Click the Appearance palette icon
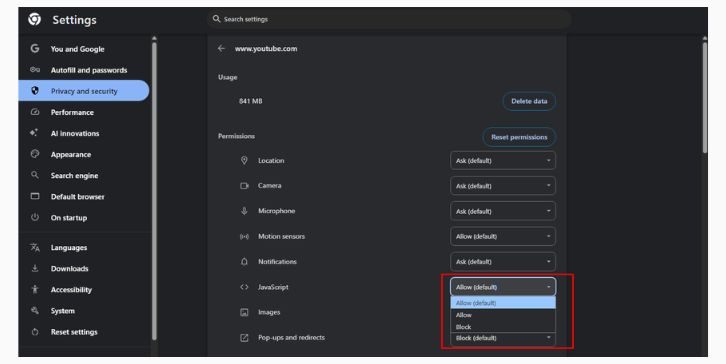The image size is (726, 364). 35,154
